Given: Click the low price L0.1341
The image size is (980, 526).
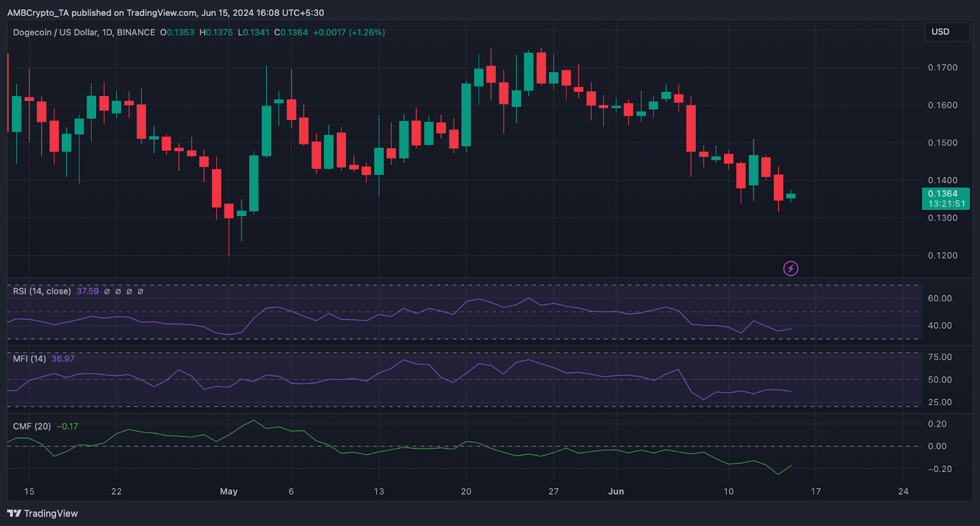Looking at the screenshot, I should click(x=254, y=32).
